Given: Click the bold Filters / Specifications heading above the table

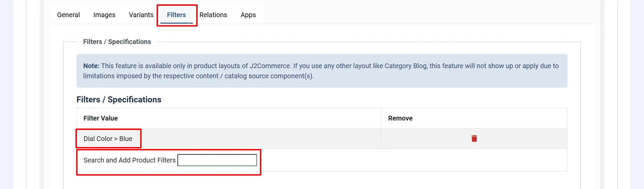Looking at the screenshot, I should (119, 100).
